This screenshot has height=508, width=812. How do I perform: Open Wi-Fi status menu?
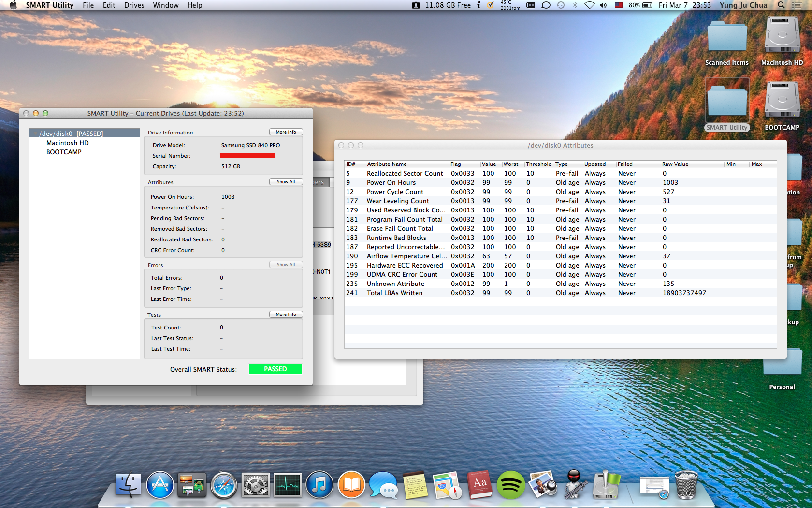click(x=589, y=5)
